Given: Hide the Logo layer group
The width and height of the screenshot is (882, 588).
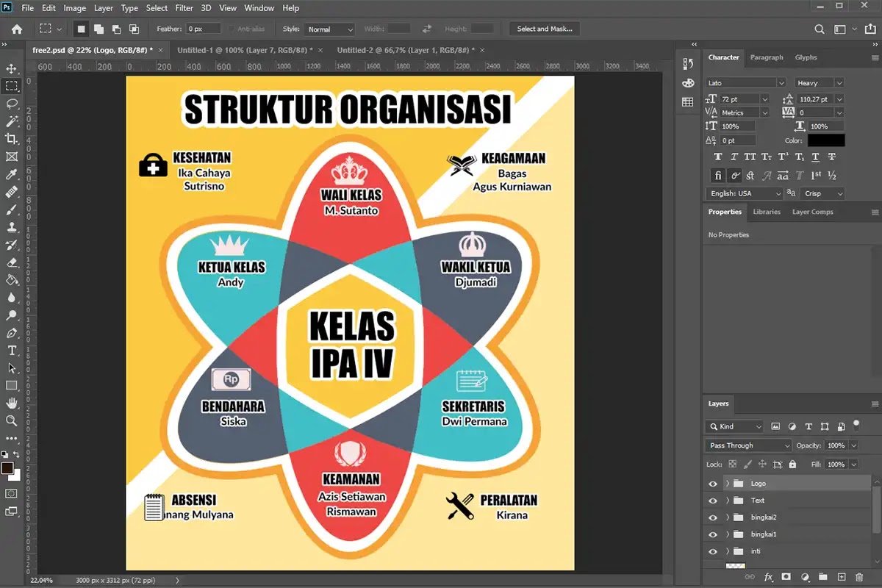Looking at the screenshot, I should [712, 484].
